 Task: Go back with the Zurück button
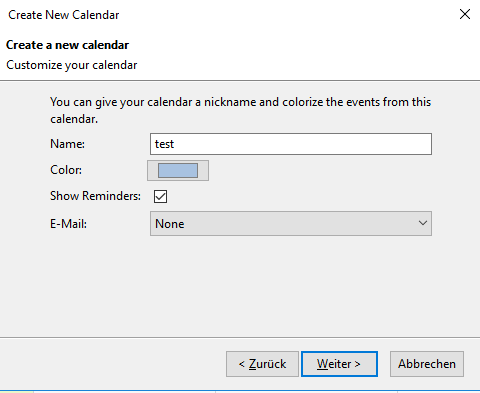262,364
